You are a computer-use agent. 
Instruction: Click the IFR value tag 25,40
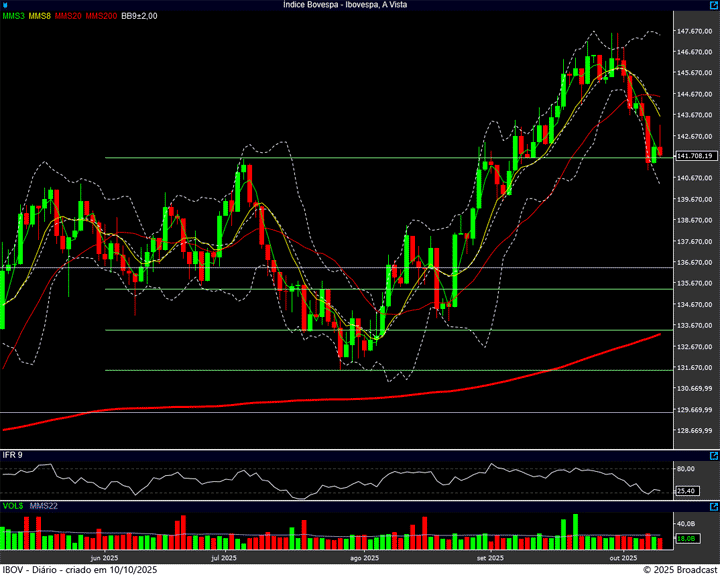point(686,491)
